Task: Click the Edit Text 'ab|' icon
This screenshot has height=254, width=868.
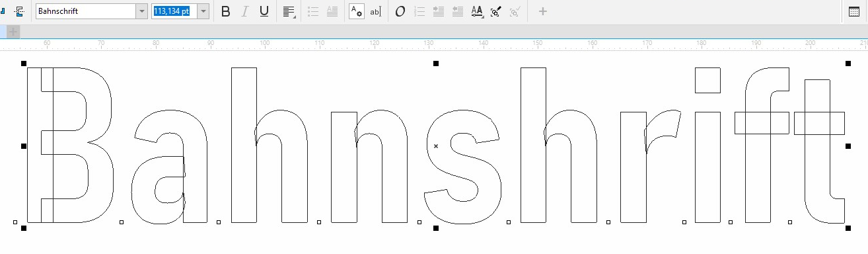Action: pyautogui.click(x=375, y=11)
